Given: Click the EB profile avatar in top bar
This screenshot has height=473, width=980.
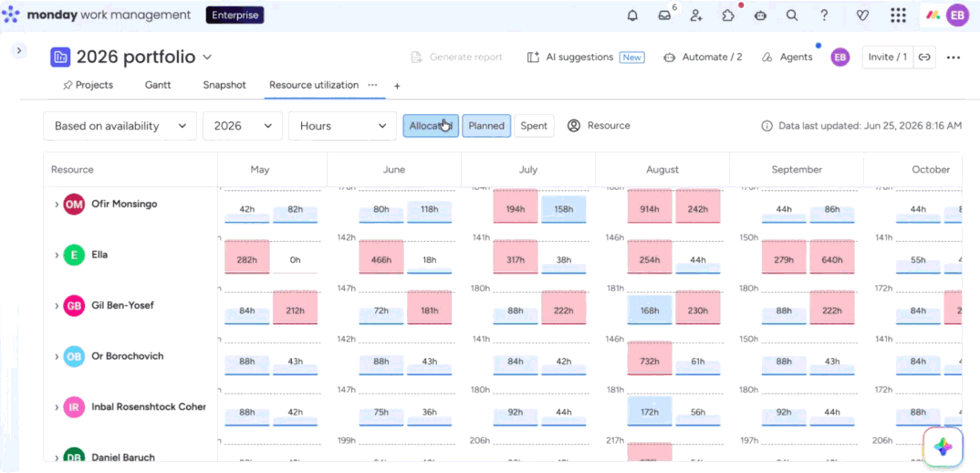Looking at the screenshot, I should pos(957,16).
